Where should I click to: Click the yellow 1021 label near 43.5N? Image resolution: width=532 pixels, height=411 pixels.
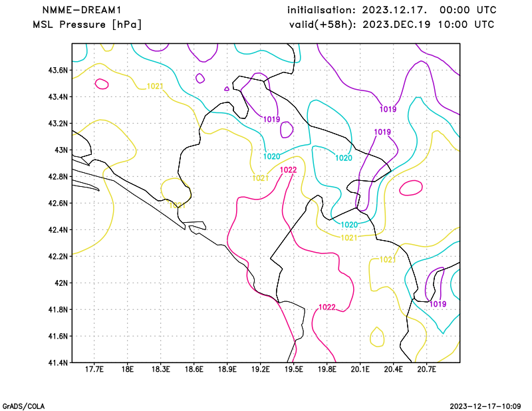[x=155, y=86]
